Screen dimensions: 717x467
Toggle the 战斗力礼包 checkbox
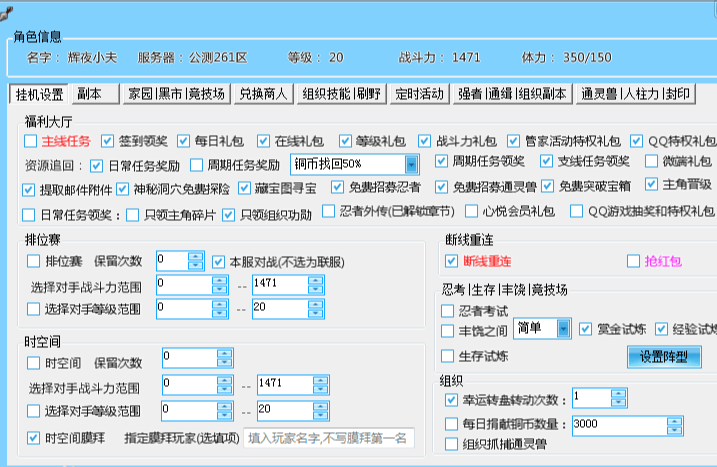pos(424,141)
